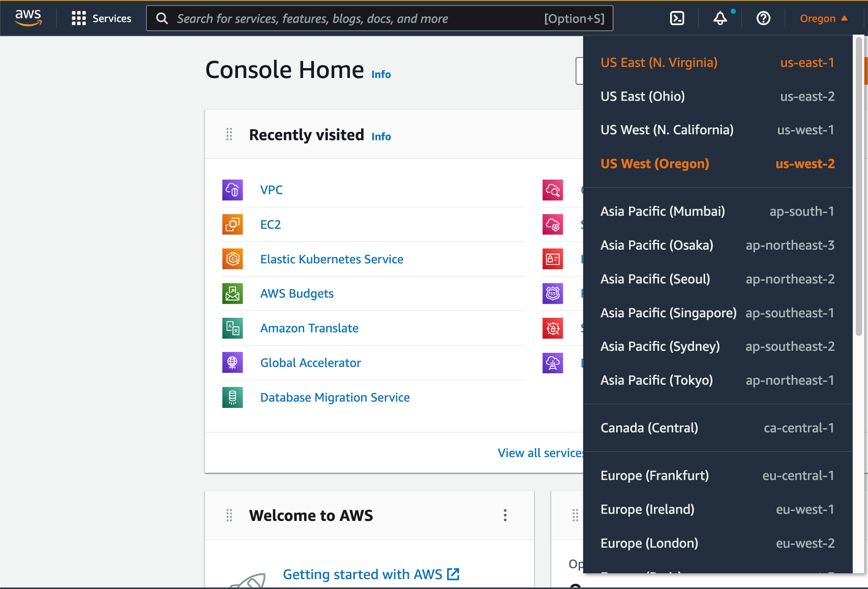Image resolution: width=868 pixels, height=589 pixels.
Task: Click the Database Migration Service icon
Action: pos(232,397)
